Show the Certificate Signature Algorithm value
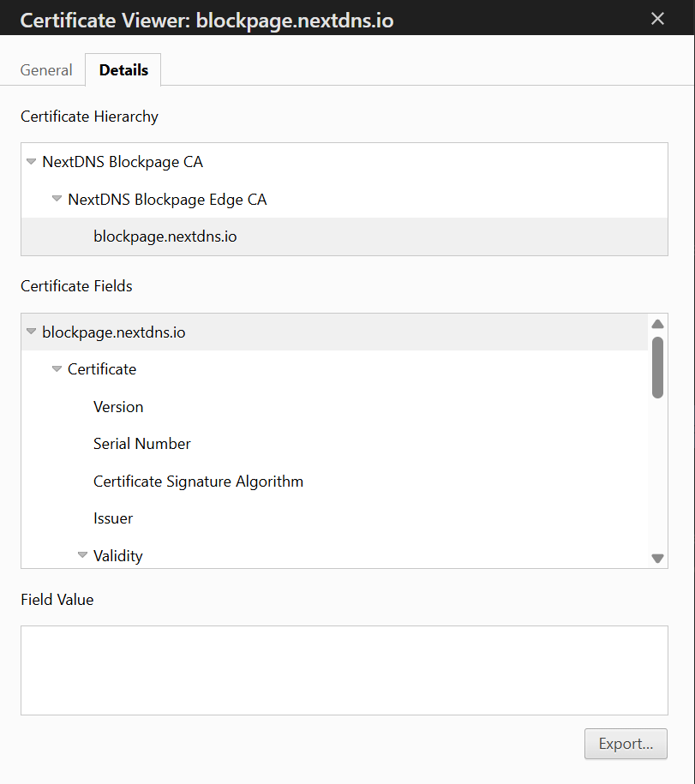 click(198, 482)
